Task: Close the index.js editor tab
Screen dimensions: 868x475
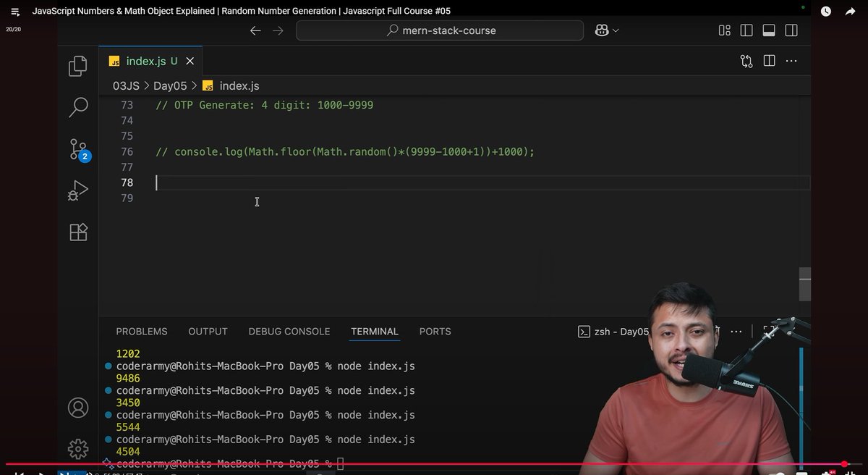Action: (x=190, y=61)
